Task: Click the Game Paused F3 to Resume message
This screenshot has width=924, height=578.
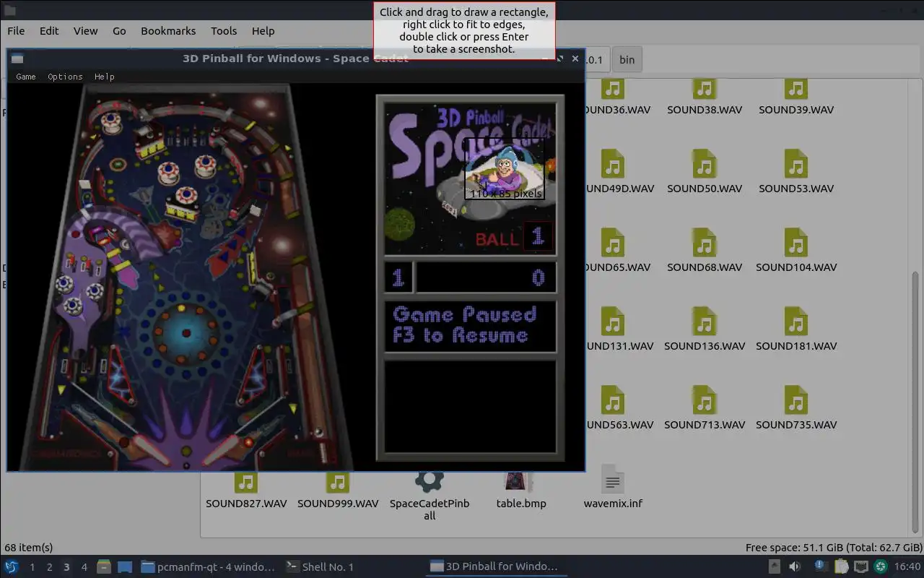Action: (x=470, y=326)
